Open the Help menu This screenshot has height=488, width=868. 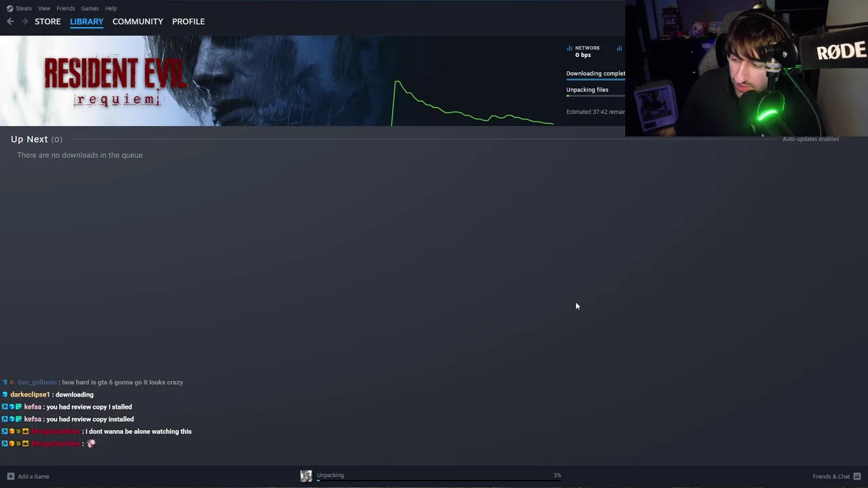[x=111, y=8]
